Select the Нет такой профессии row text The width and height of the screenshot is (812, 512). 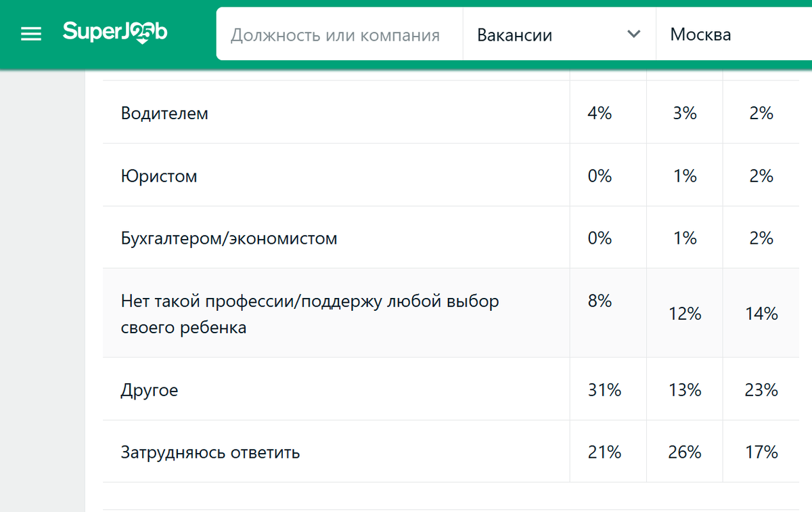309,301
